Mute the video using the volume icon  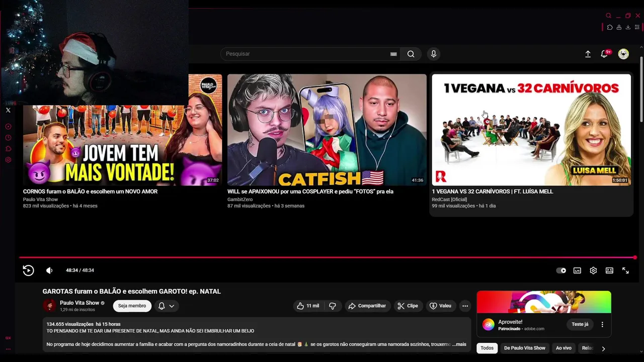[49, 270]
